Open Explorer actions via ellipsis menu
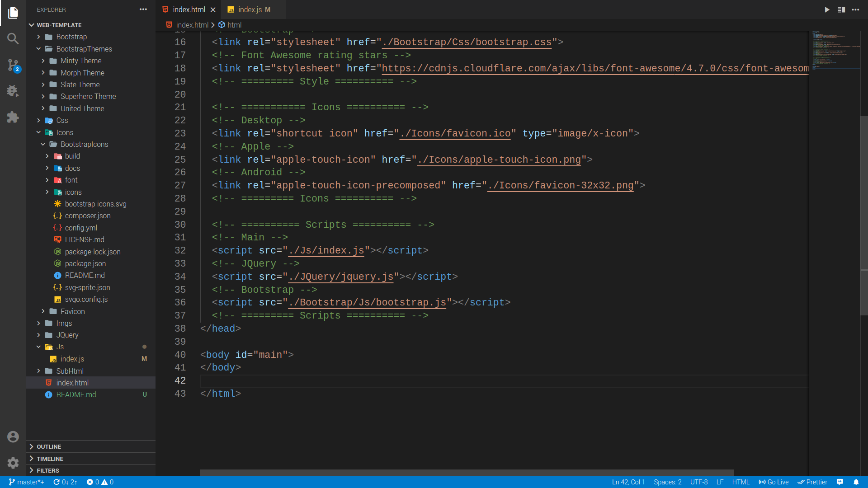 click(x=143, y=9)
